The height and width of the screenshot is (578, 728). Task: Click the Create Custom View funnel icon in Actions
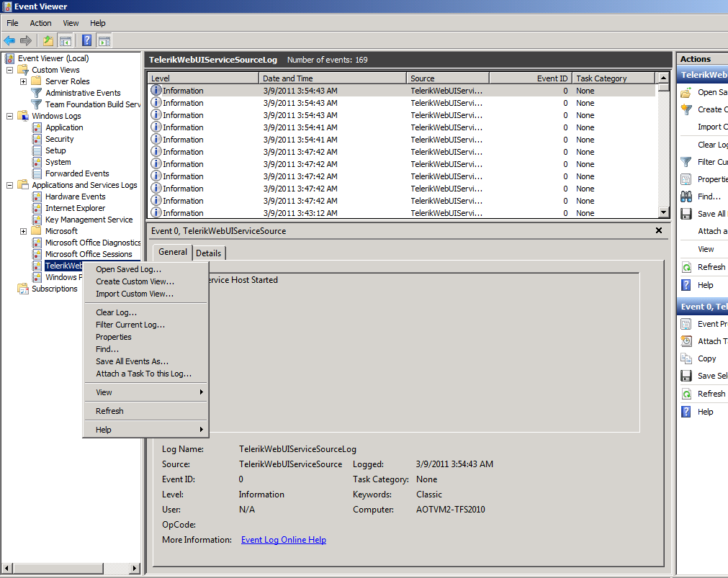pos(686,109)
